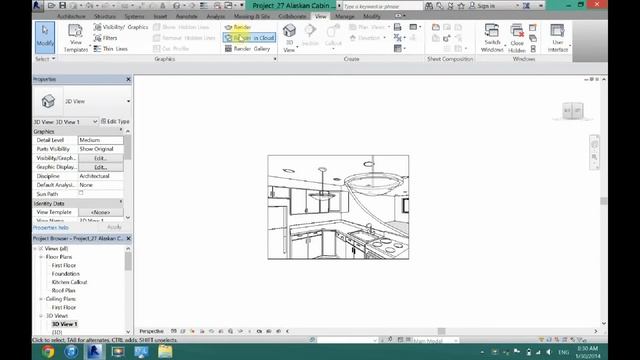Open the Render Gallery

pos(247,49)
